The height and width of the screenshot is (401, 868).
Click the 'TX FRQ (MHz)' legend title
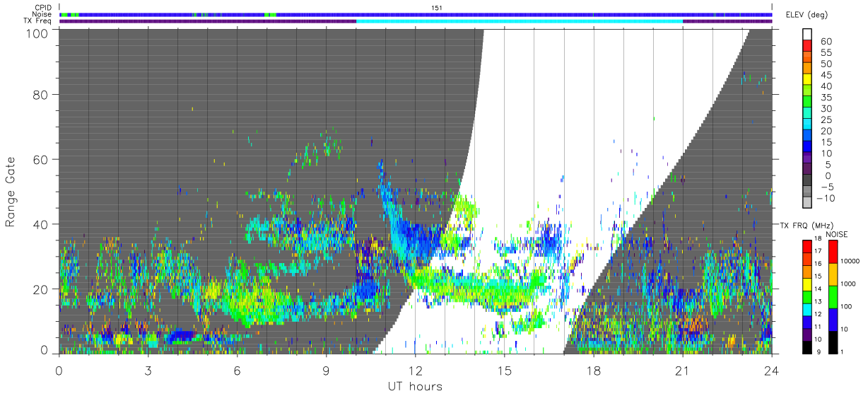pyautogui.click(x=807, y=225)
